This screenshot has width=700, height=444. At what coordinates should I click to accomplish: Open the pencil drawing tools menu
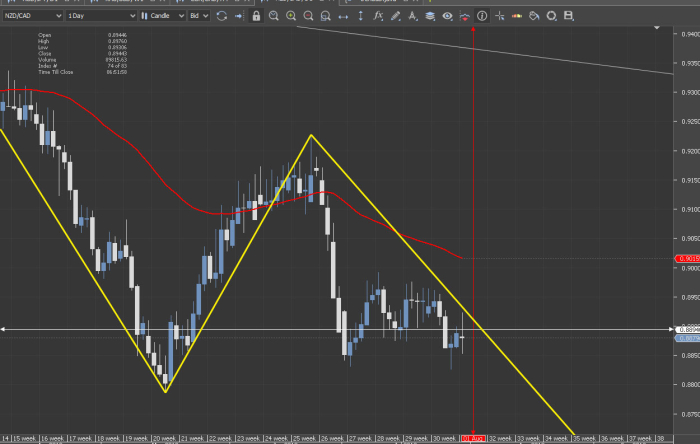point(396,16)
